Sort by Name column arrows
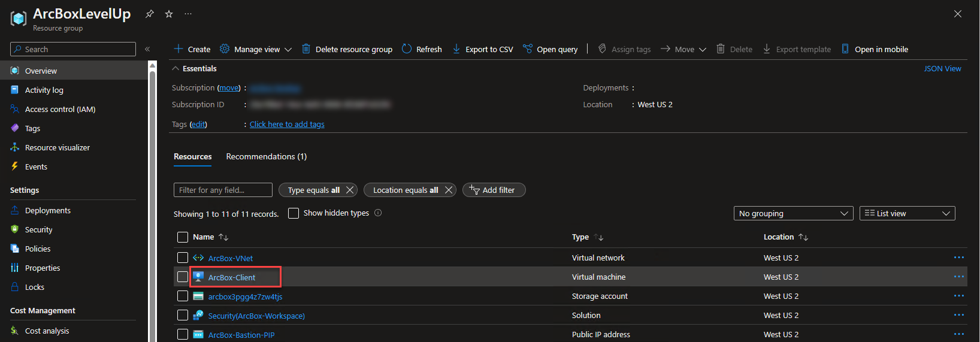 223,237
